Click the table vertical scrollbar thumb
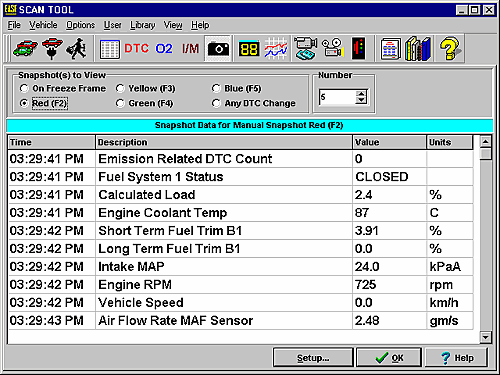This screenshot has width=500, height=375. (x=485, y=154)
